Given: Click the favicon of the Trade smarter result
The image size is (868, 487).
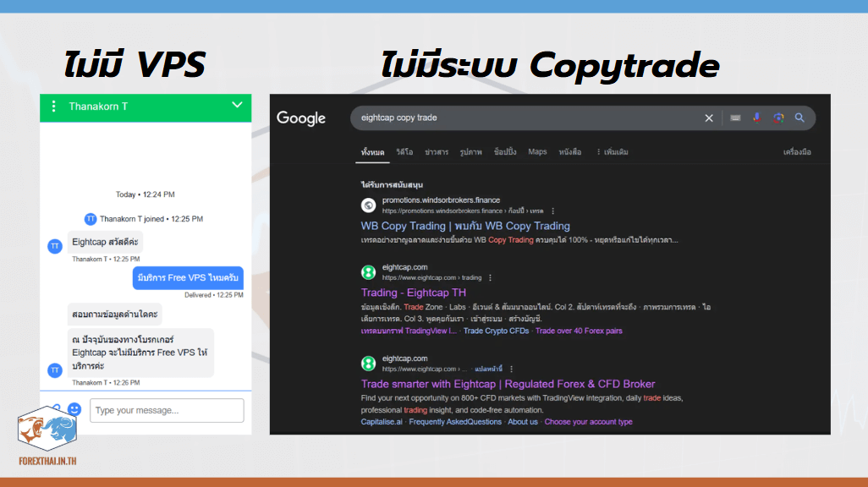Looking at the screenshot, I should click(368, 364).
